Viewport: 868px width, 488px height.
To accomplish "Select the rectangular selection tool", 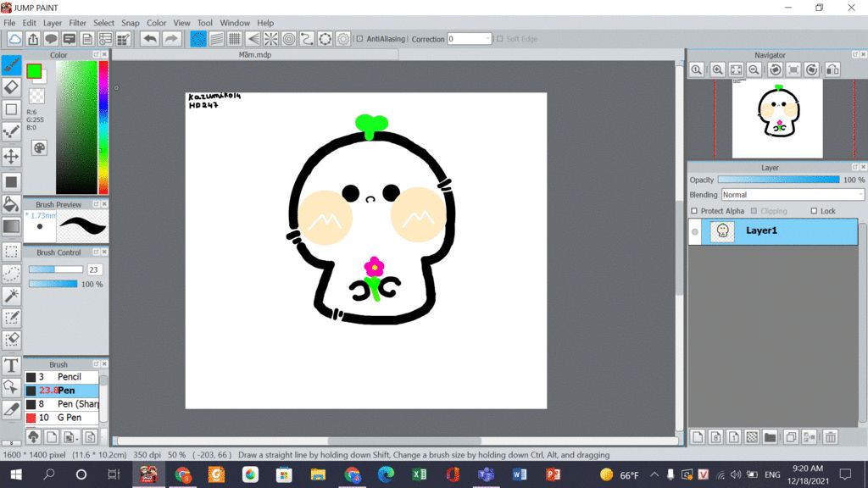I will click(11, 252).
